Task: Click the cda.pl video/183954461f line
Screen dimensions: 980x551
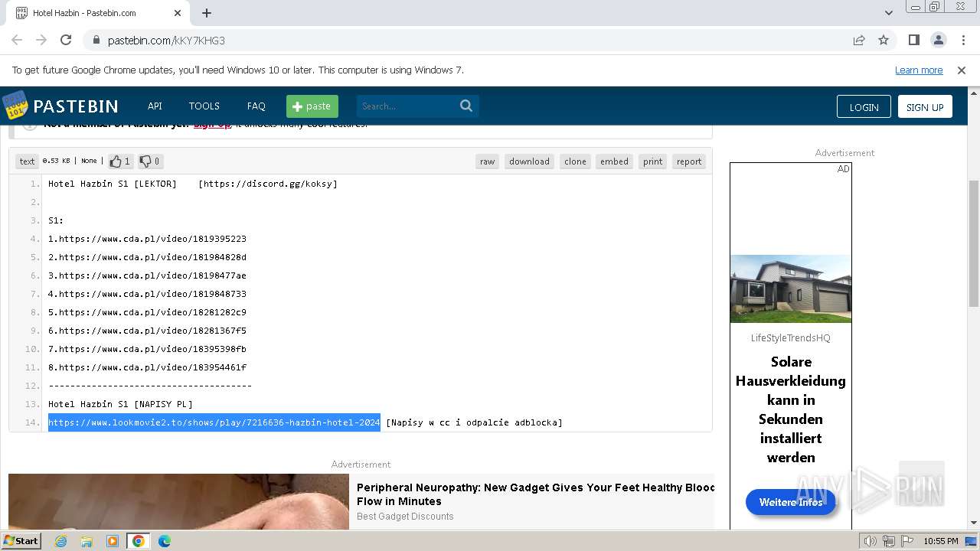Action: 147,367
